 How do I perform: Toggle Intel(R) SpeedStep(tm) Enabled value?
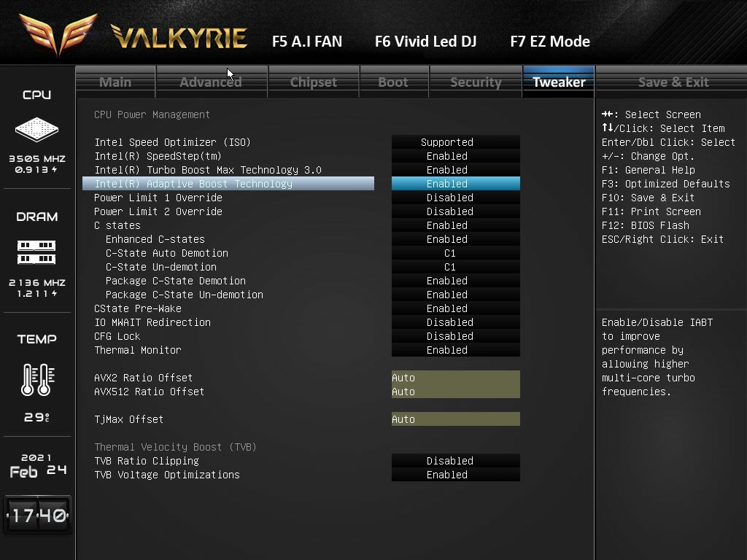click(x=455, y=156)
